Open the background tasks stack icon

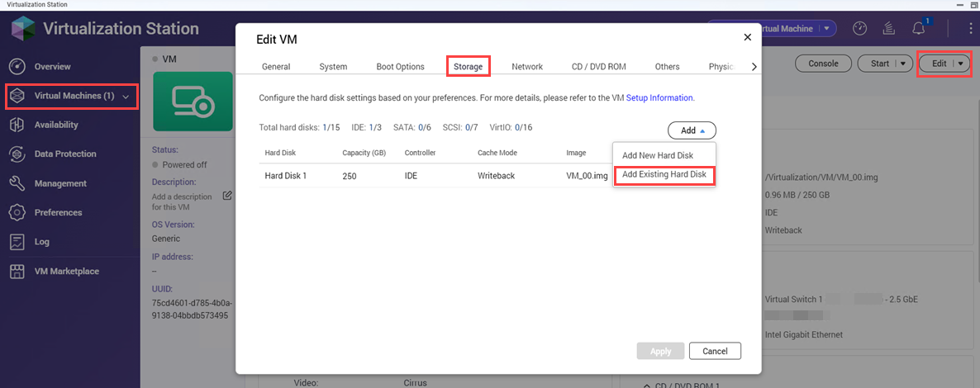pyautogui.click(x=889, y=29)
